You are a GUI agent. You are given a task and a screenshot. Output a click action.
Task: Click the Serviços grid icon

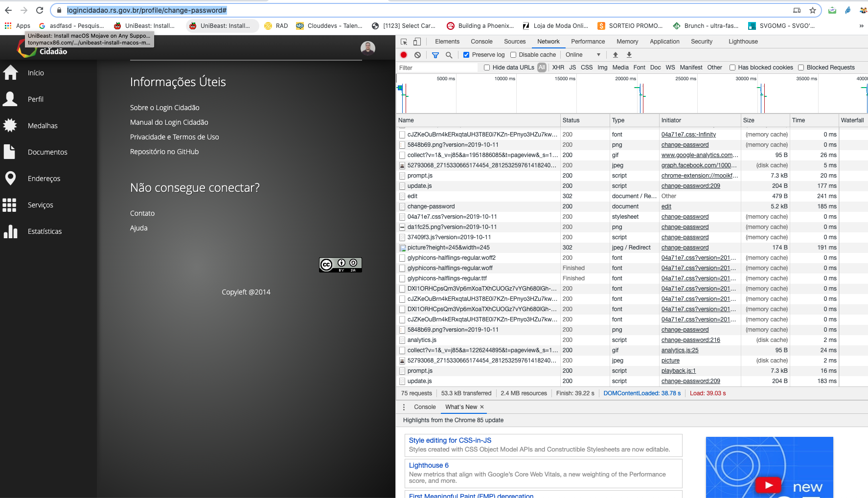click(9, 205)
